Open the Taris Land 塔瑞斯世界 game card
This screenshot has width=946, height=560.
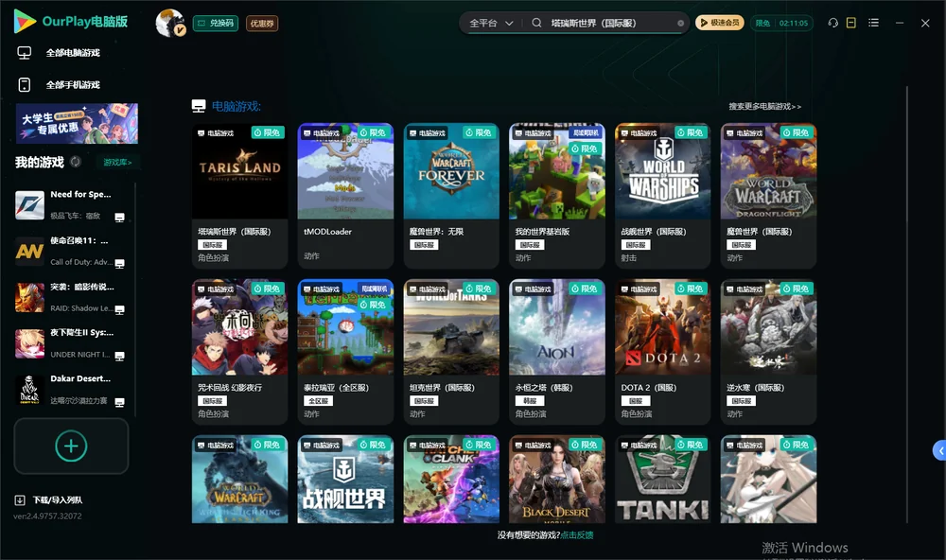[x=239, y=196]
